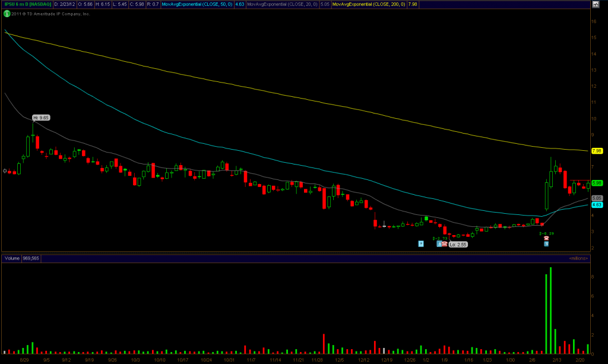
Task: Click the blue event icon below $-0.29
Action: click(546, 245)
